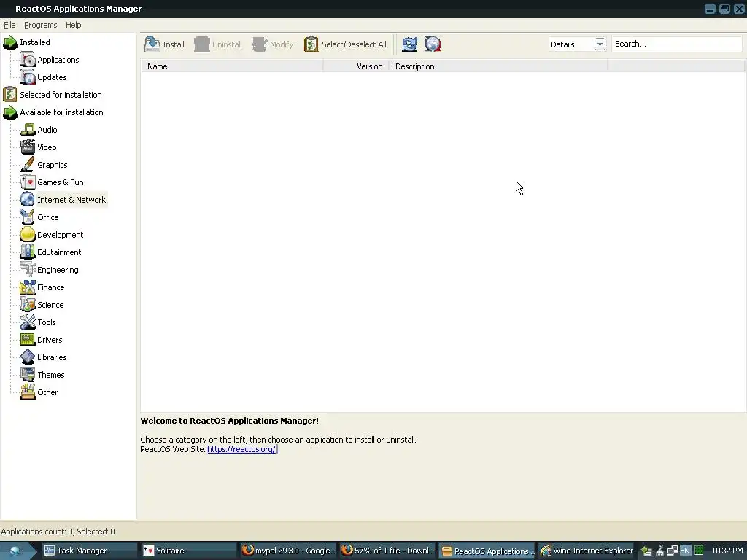Screen dimensions: 747x560
Task: Switch to Wine Internet Explorer in taskbar
Action: (x=587, y=551)
